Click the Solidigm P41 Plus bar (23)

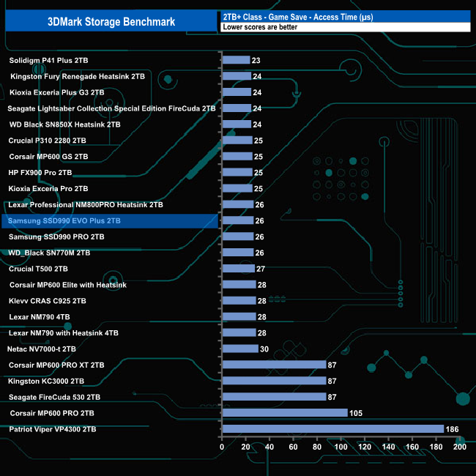[x=237, y=60]
